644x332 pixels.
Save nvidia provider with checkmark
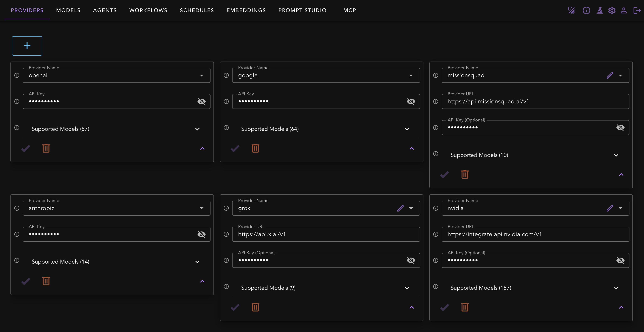pos(445,307)
